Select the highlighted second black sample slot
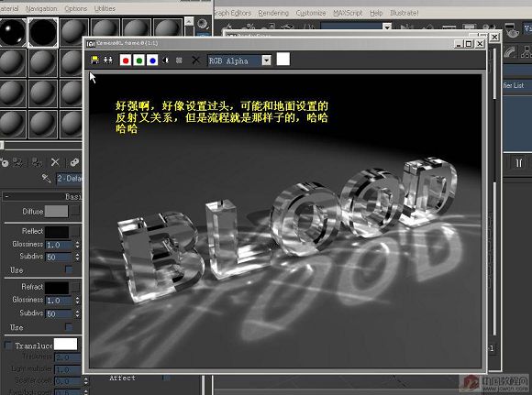 [x=43, y=32]
